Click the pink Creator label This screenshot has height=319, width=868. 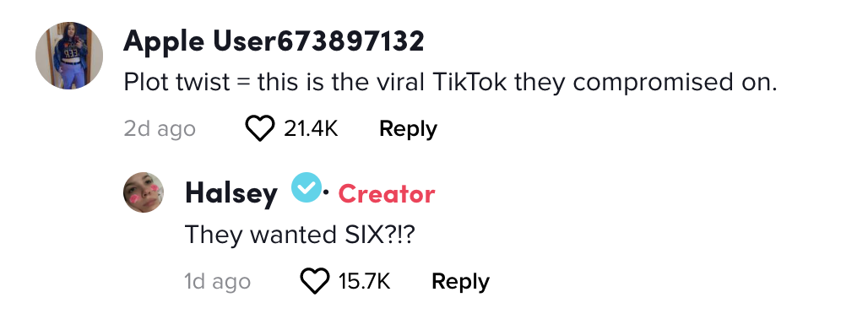click(387, 193)
